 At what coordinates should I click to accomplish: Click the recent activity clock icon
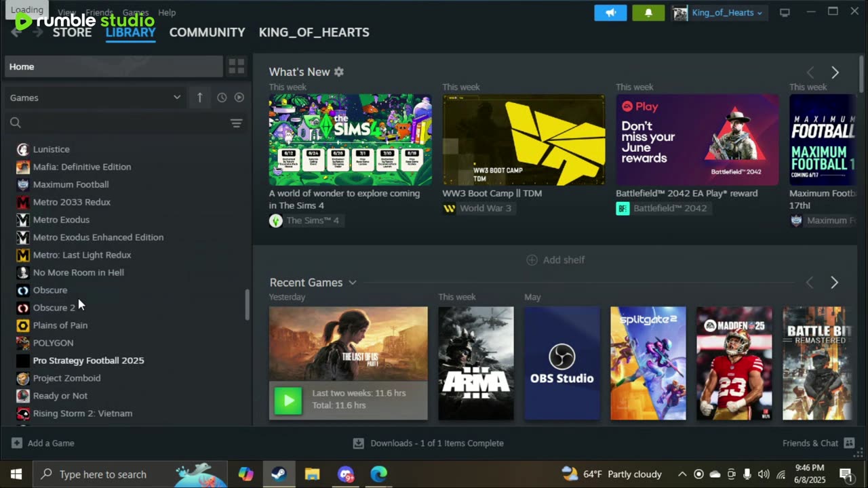tap(222, 98)
